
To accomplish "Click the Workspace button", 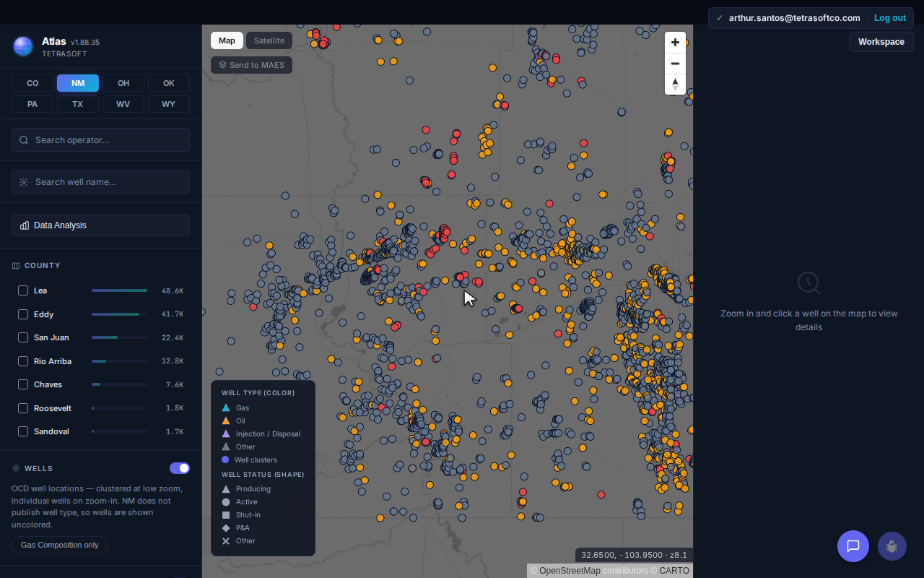I will point(881,42).
